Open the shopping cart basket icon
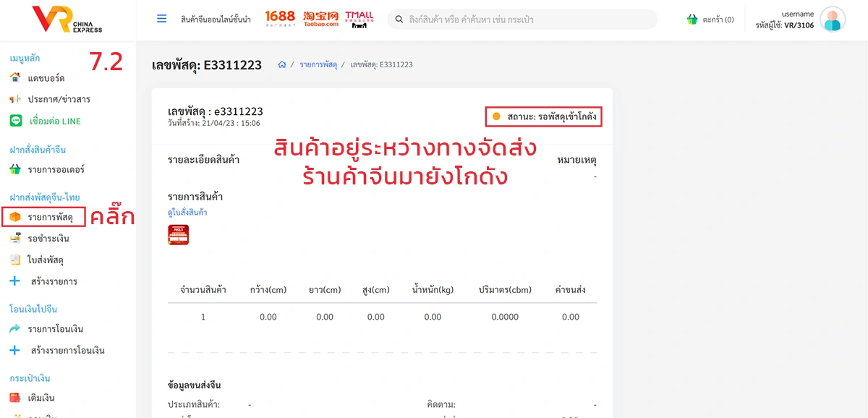The width and height of the screenshot is (868, 418). tap(692, 20)
